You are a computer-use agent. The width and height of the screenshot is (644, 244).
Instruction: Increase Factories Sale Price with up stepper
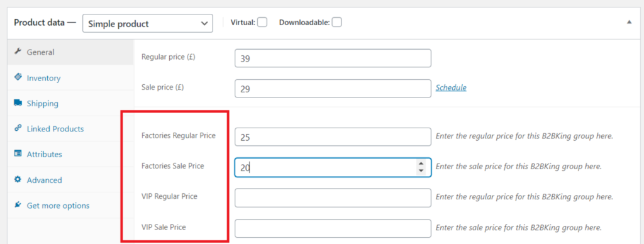pyautogui.click(x=421, y=164)
